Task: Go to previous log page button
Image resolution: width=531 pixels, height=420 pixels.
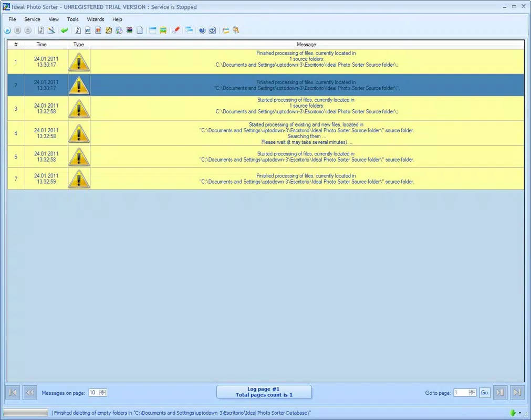Action: tap(29, 393)
